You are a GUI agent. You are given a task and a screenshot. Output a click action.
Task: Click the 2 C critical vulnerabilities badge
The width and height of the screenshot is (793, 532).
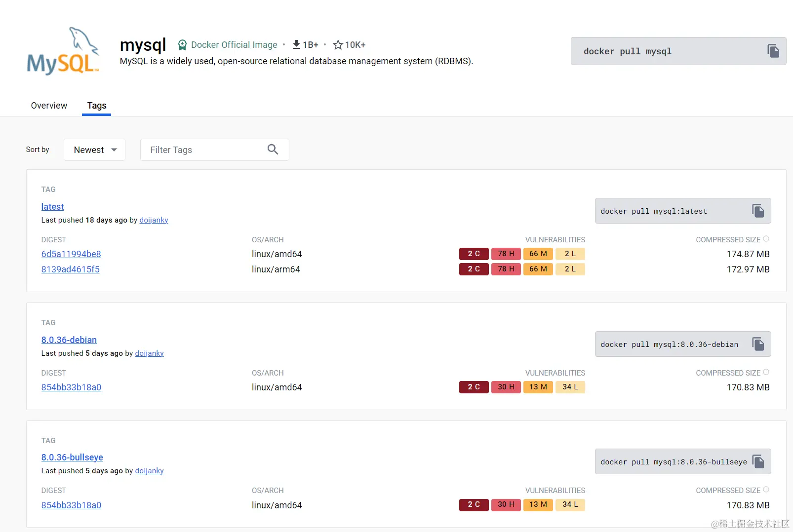point(473,254)
